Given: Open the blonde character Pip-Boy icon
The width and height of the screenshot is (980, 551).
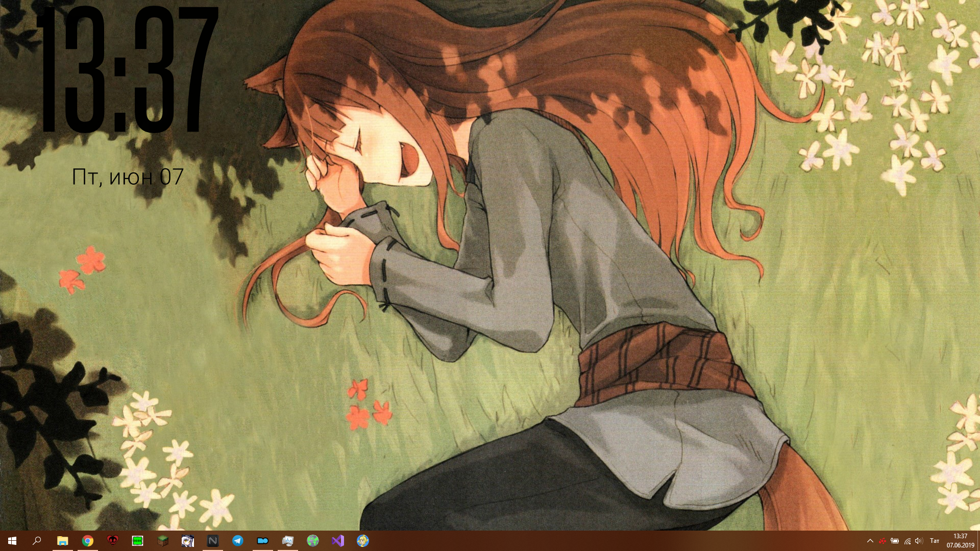Looking at the screenshot, I should coord(363,541).
